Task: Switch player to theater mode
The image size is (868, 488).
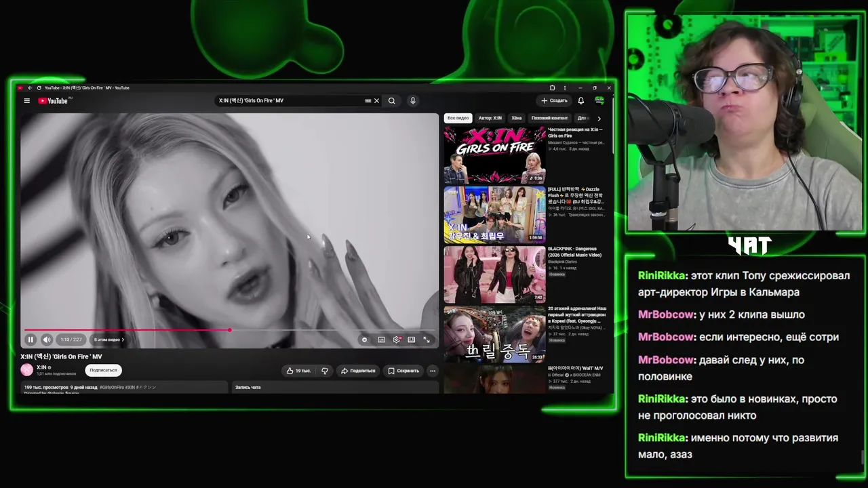Action: click(412, 340)
